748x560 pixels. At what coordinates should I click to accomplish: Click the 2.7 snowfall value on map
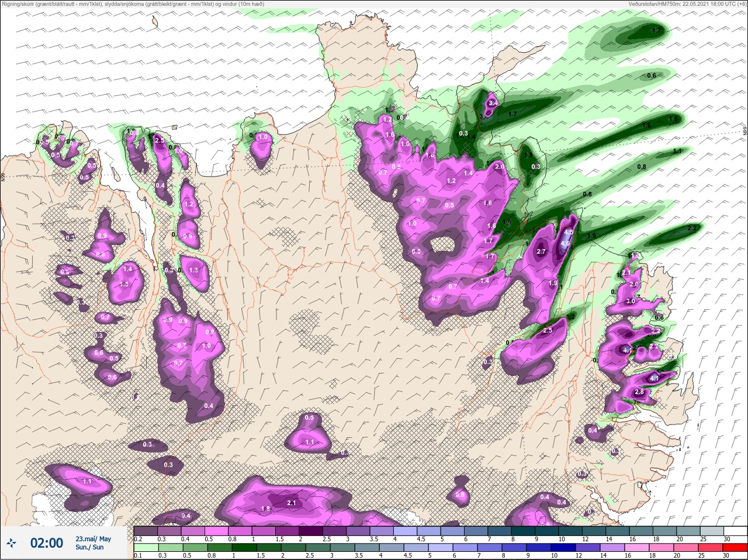[x=541, y=252]
